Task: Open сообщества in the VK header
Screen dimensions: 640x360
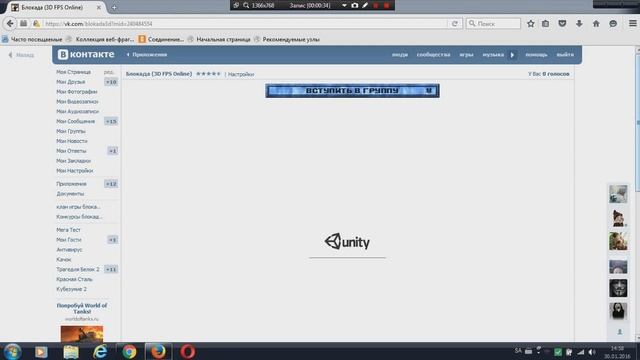Action: click(433, 55)
